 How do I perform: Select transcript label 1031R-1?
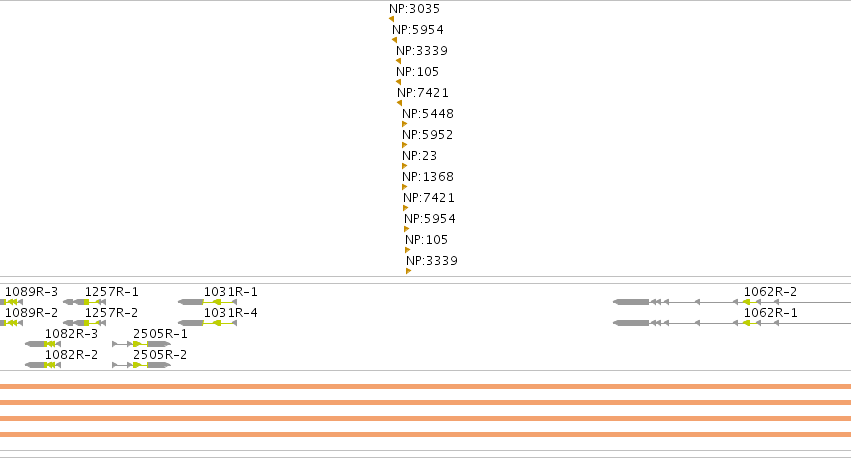click(231, 292)
